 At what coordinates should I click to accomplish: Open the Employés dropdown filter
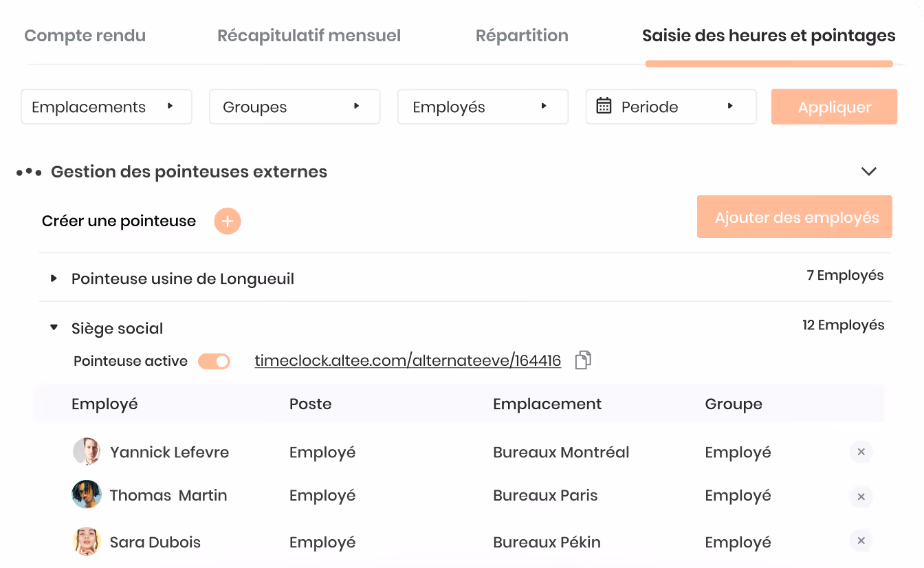pos(483,107)
